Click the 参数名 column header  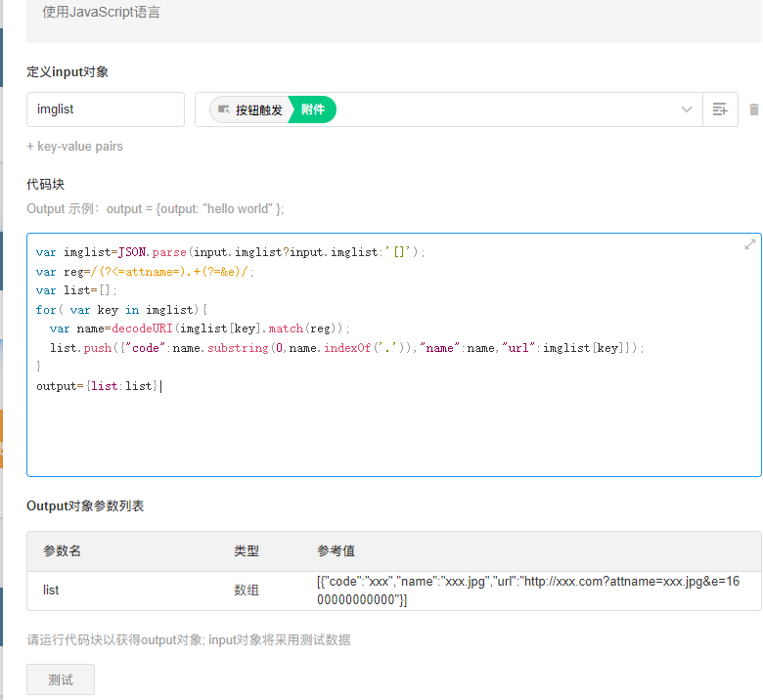62,551
